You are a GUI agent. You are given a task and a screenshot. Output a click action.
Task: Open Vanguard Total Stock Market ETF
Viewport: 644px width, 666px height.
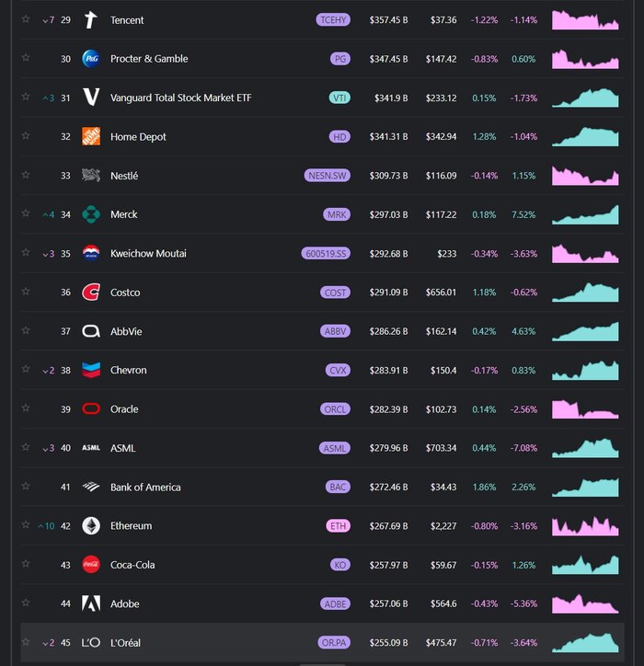(180, 98)
